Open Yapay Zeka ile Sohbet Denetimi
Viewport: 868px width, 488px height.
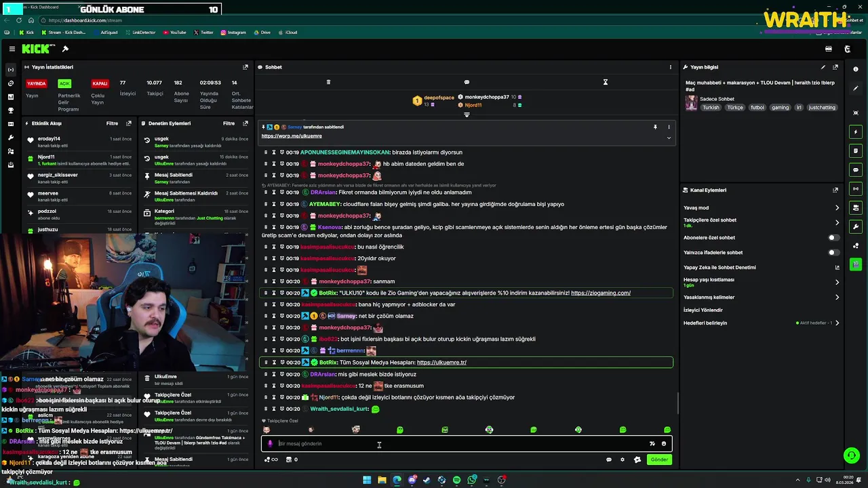719,268
